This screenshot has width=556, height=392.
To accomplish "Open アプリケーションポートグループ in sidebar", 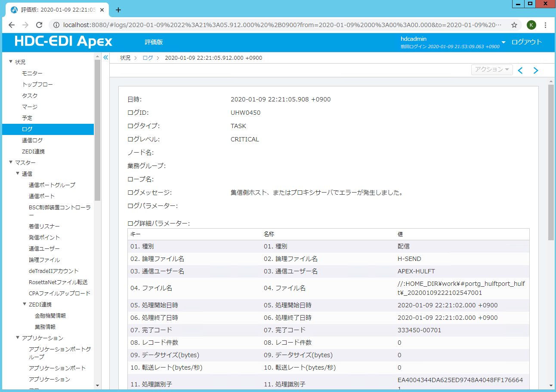I will pyautogui.click(x=60, y=353).
